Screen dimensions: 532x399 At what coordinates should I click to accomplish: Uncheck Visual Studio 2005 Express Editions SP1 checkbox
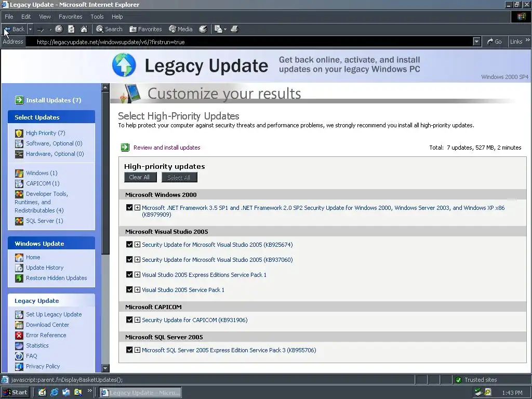pos(129,274)
